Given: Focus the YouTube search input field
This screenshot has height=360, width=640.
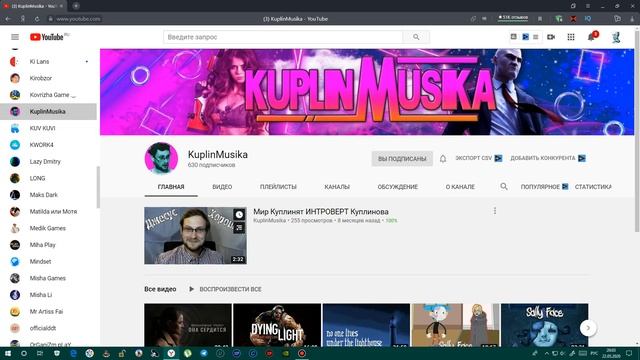Looking at the screenshot, I should click(283, 37).
